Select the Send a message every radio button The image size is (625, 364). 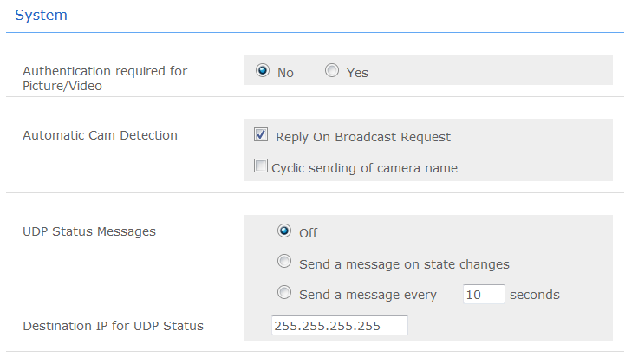coord(283,293)
